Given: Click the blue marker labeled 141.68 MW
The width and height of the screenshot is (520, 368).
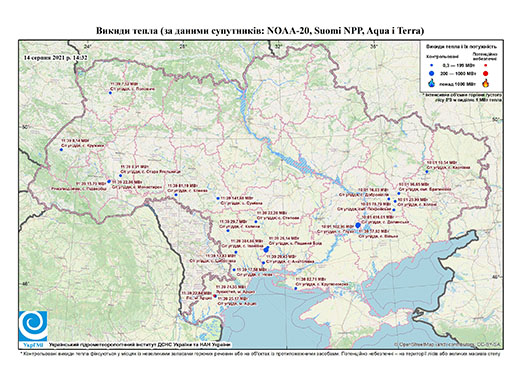Looking at the screenshot, I should pos(218,198).
